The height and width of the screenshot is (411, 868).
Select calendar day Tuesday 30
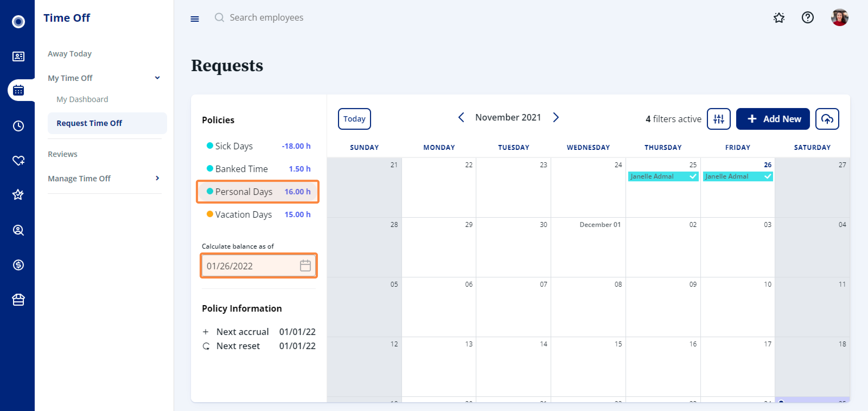point(513,247)
